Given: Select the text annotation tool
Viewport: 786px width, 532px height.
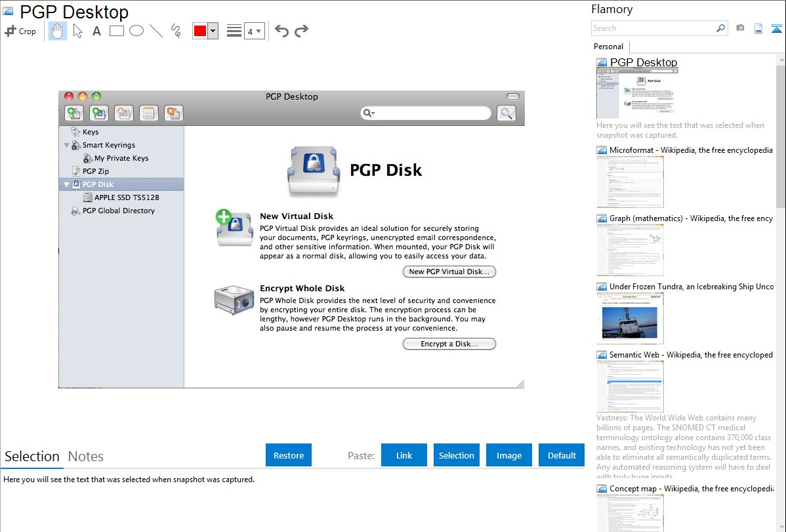Looking at the screenshot, I should [96, 31].
